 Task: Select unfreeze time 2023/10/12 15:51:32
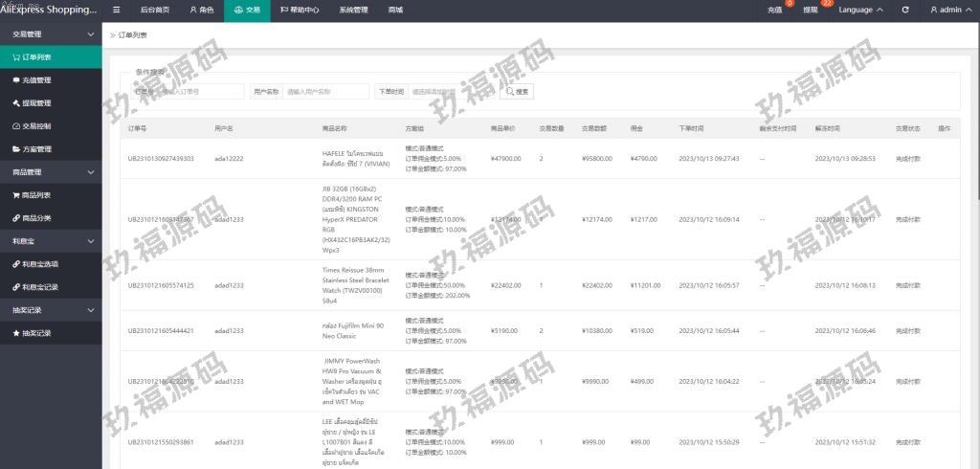(845, 442)
